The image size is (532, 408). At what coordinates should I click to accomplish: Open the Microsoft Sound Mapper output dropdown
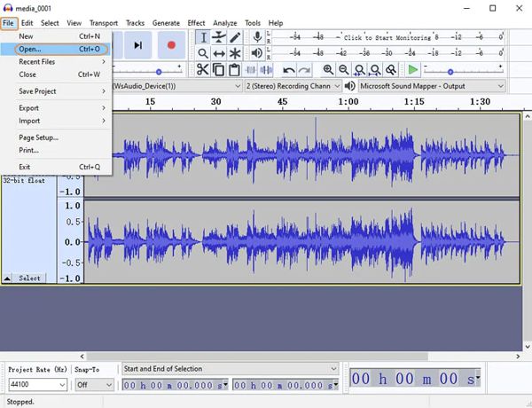pyautogui.click(x=433, y=86)
